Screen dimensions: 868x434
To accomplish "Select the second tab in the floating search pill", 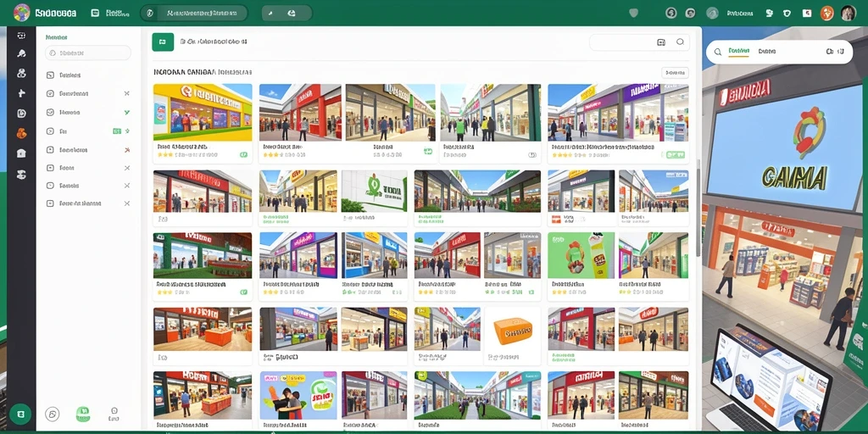I will coord(766,51).
